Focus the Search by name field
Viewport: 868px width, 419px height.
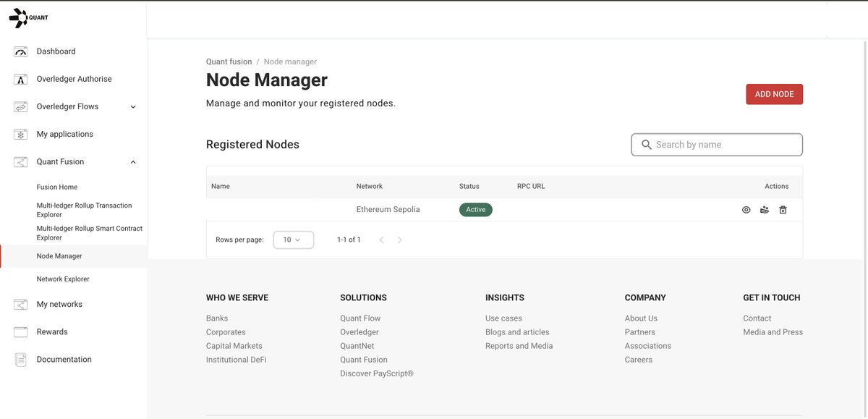pos(717,145)
